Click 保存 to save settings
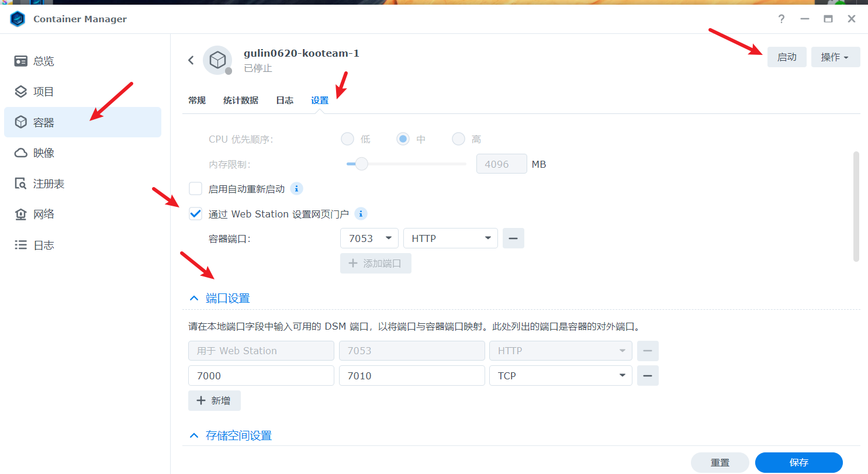The height and width of the screenshot is (474, 868). pyautogui.click(x=798, y=462)
